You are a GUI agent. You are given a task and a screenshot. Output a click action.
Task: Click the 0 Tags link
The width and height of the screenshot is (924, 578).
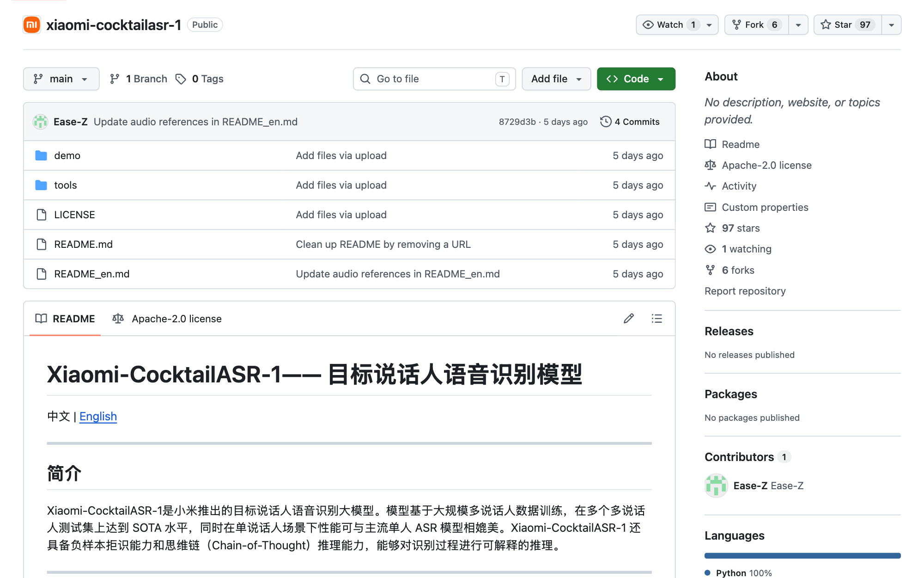coord(200,79)
